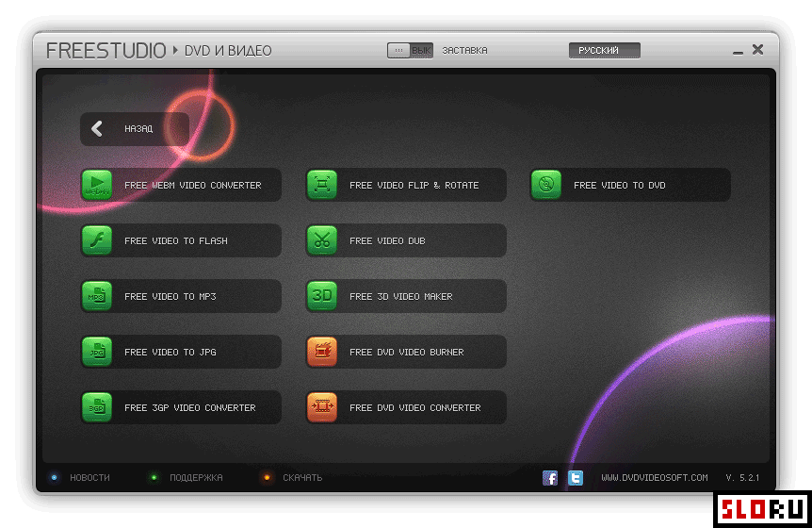The width and height of the screenshot is (812, 528).
Task: Select the scissors icon for Free Video Dub
Action: tap(322, 240)
